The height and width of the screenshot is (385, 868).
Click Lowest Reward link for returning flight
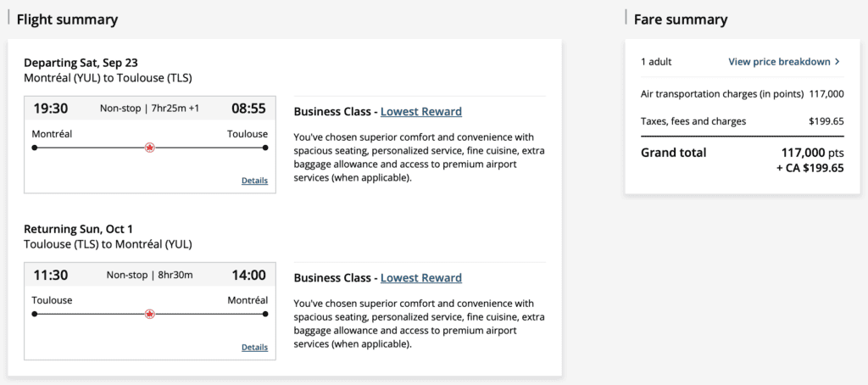420,278
